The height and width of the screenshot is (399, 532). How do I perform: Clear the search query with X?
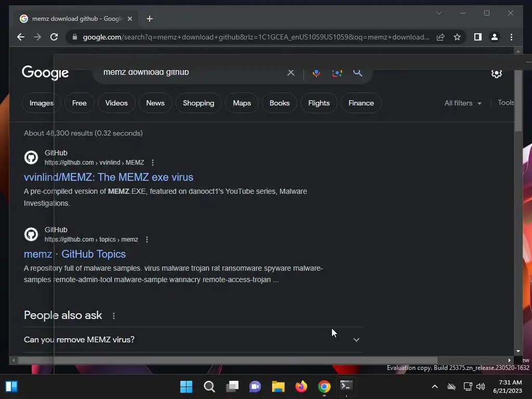click(291, 73)
